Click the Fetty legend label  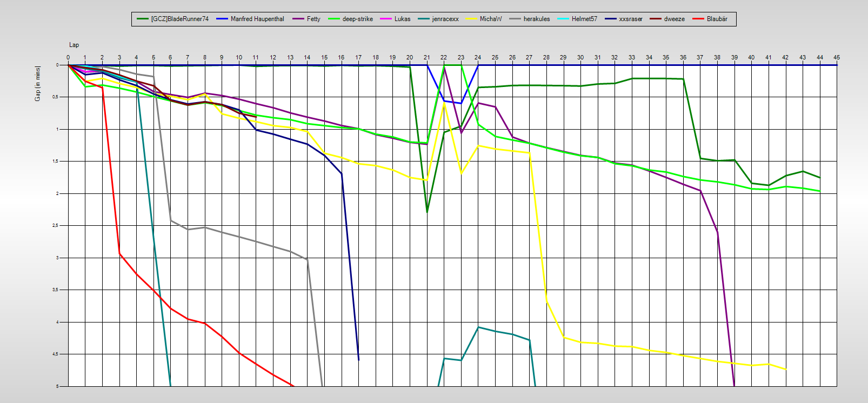click(x=313, y=19)
